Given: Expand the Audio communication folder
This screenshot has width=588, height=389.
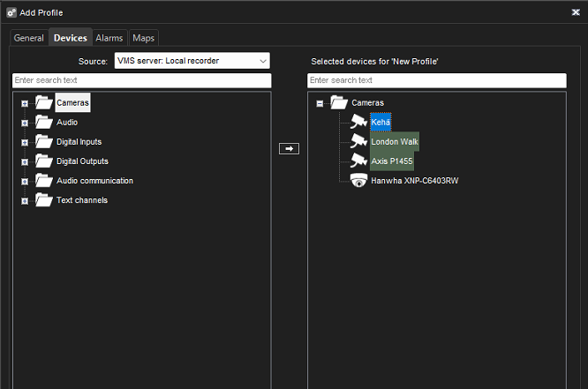Looking at the screenshot, I should click(25, 182).
